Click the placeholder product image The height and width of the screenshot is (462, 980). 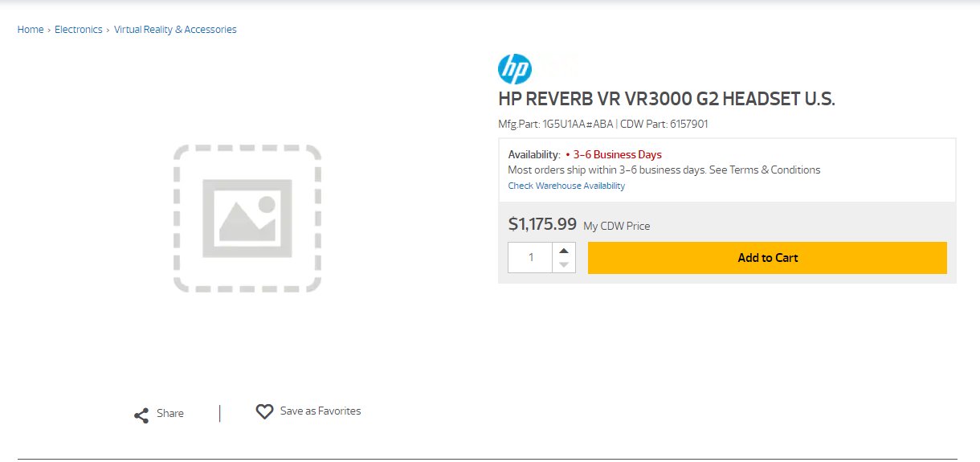tap(247, 218)
